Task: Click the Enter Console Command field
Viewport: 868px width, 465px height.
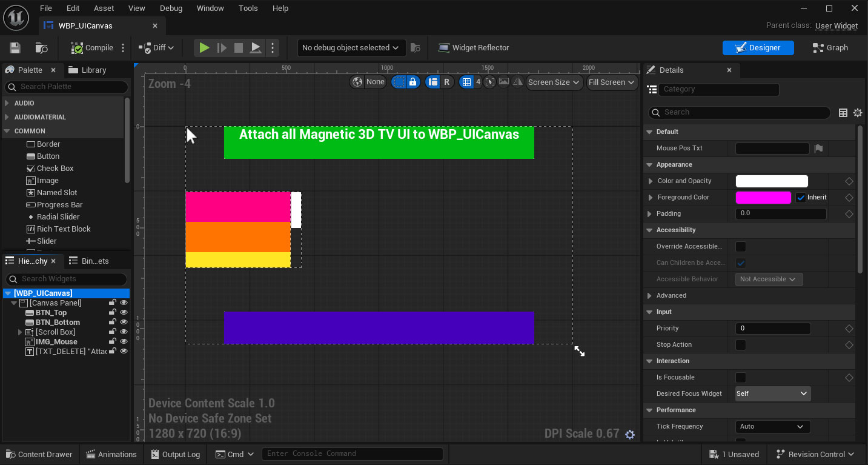Action: click(353, 453)
